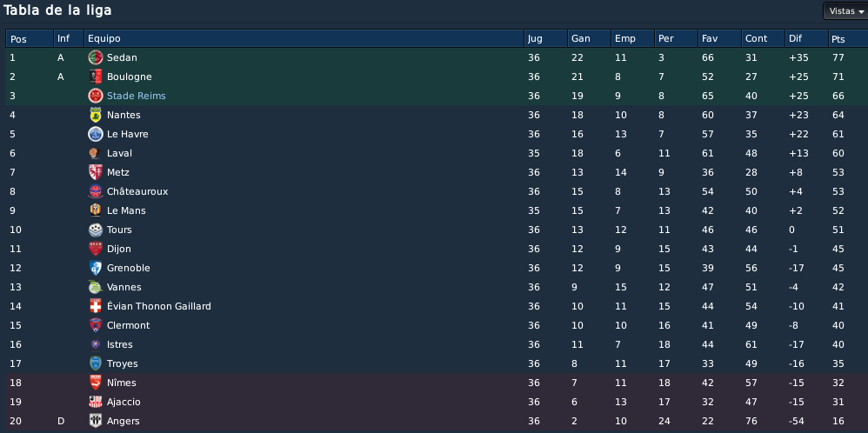The height and width of the screenshot is (433, 868).
Task: Open the Stade Reims team link
Action: (137, 96)
